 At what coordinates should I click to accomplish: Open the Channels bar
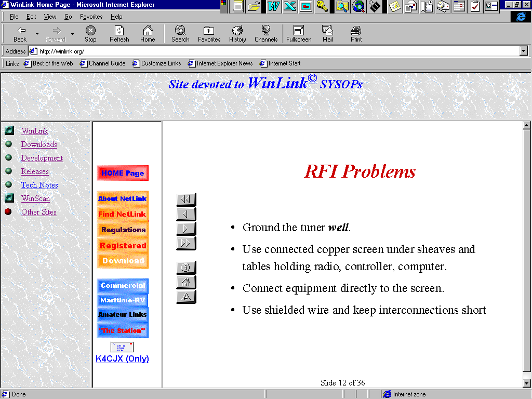[x=266, y=34]
